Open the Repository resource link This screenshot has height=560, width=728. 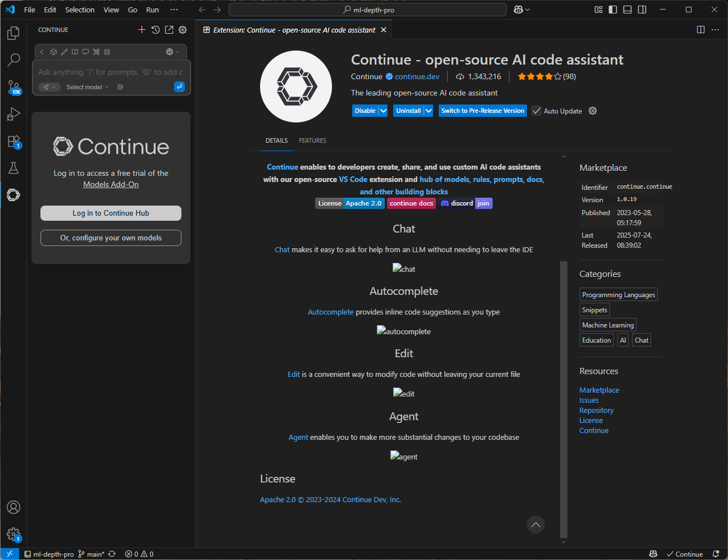[597, 410]
